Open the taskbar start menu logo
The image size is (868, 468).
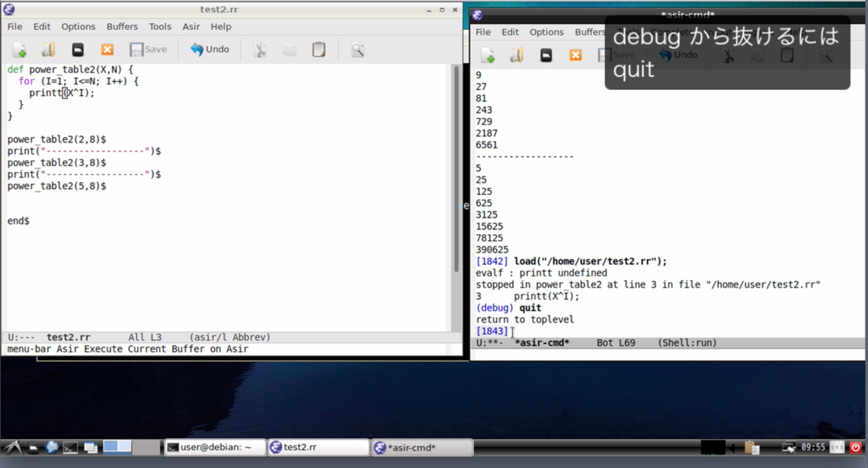[13, 447]
